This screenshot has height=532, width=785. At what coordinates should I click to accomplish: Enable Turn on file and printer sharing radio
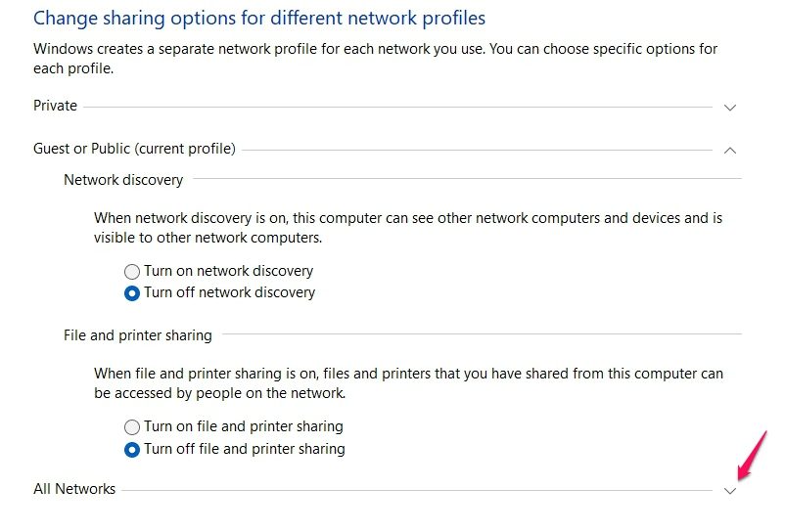(x=132, y=427)
